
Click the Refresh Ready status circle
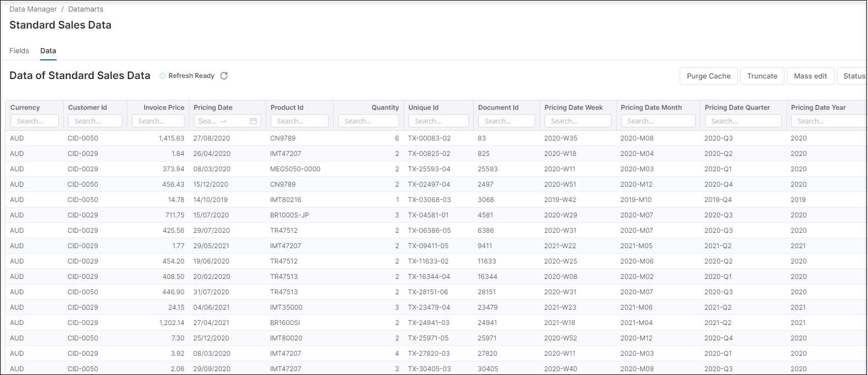[163, 76]
